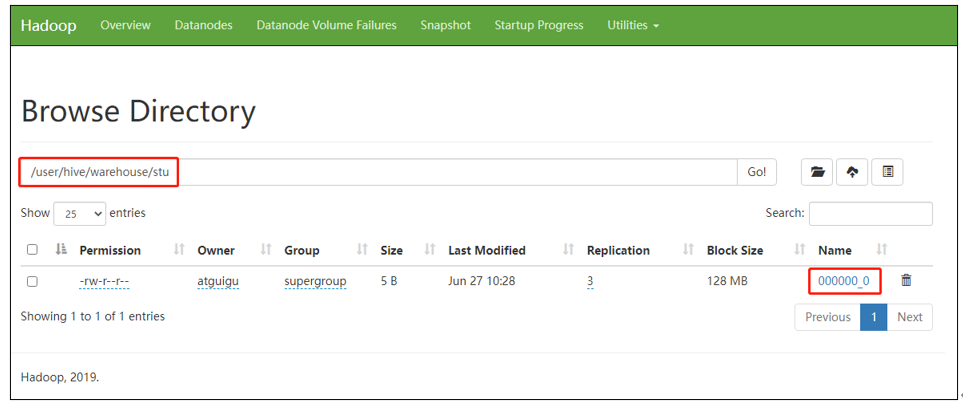Click the upload files icon button
The width and height of the screenshot is (963, 405).
point(852,172)
